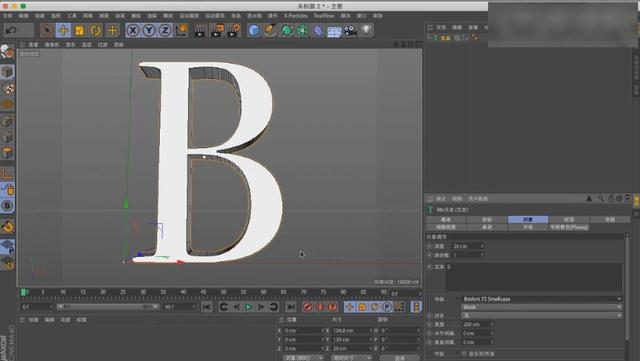Add a Light object
Viewport: 640px width, 361px height.
click(366, 30)
